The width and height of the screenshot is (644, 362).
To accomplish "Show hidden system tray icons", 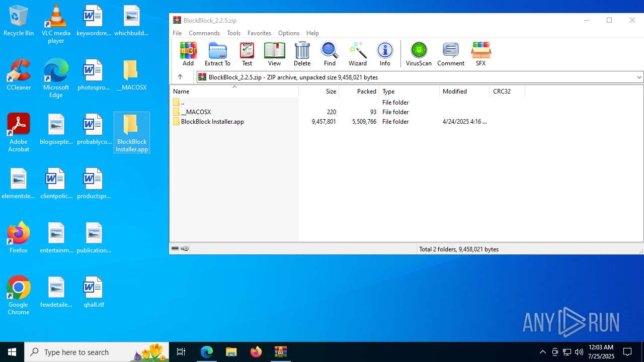I will [542, 352].
